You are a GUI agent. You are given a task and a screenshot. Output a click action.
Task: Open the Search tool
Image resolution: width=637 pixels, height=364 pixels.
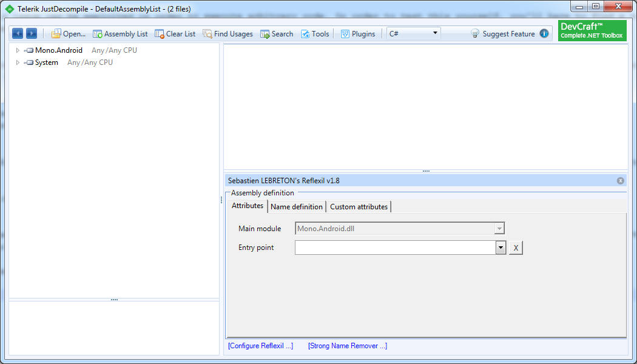pyautogui.click(x=277, y=34)
